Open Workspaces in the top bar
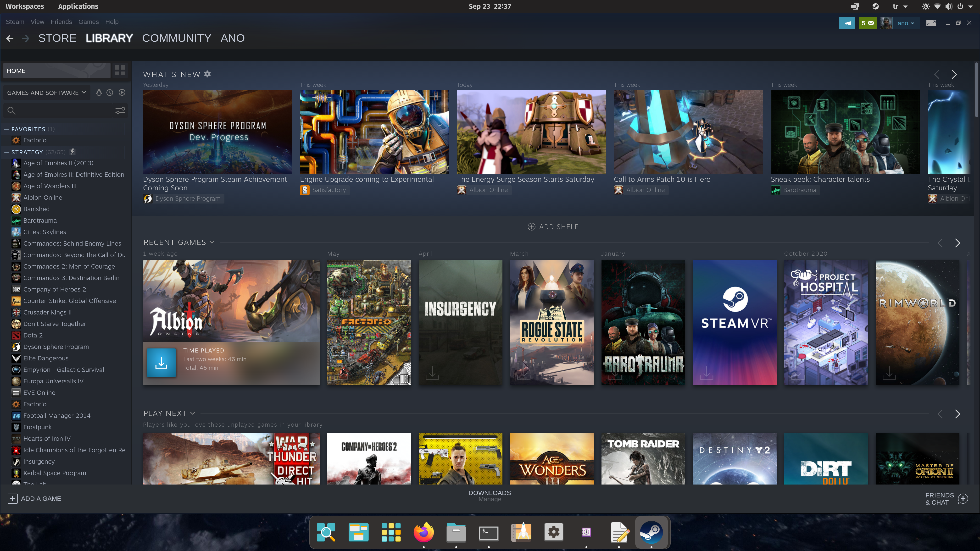 click(x=25, y=6)
